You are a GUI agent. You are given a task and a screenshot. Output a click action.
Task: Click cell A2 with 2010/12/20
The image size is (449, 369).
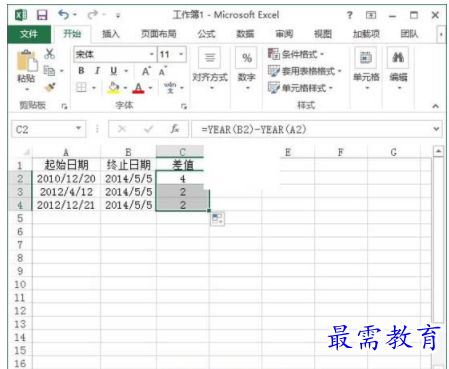click(66, 179)
